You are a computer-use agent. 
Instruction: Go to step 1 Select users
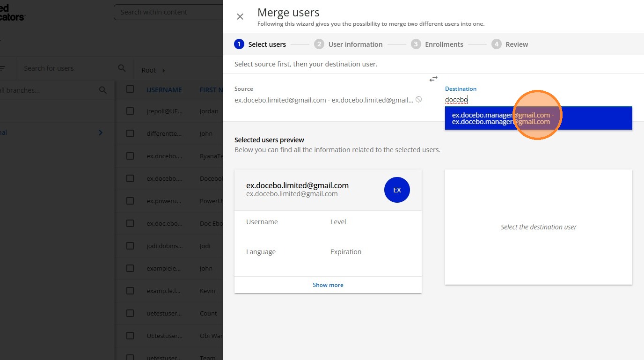pos(260,44)
